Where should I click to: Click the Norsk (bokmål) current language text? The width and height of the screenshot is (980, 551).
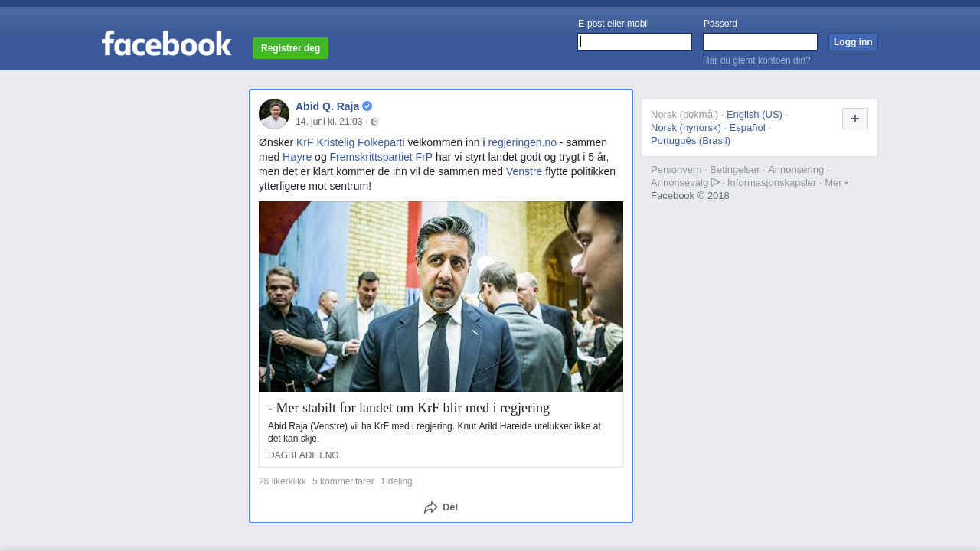(684, 115)
